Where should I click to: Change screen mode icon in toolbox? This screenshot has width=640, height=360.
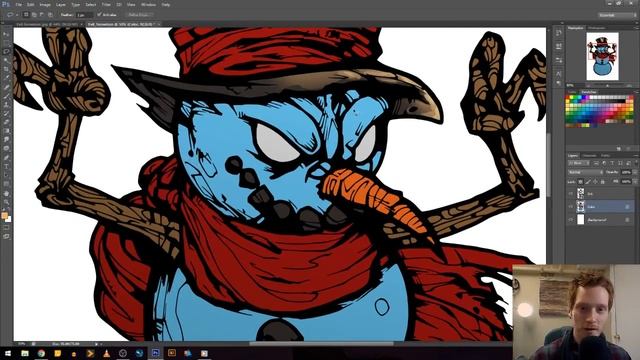click(x=6, y=236)
